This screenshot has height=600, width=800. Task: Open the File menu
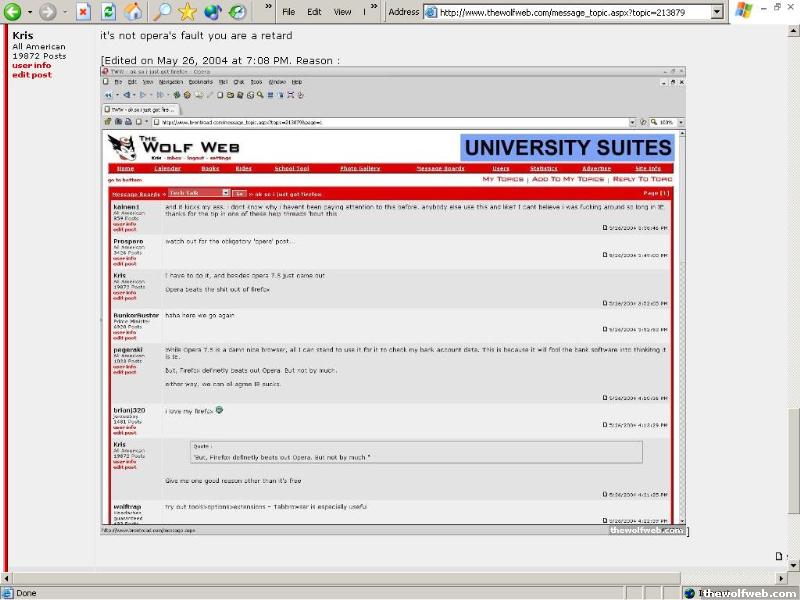(288, 12)
